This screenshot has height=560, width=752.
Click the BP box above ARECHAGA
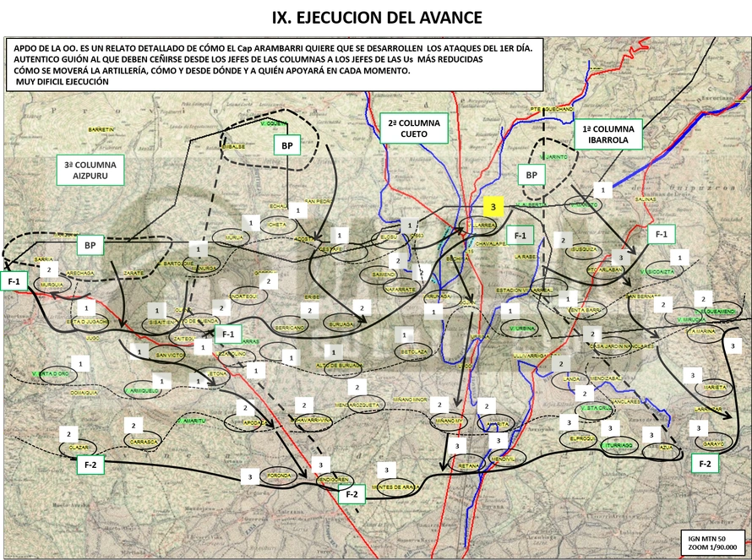pyautogui.click(x=90, y=246)
